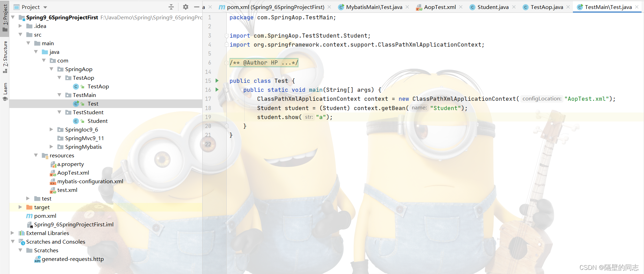This screenshot has height=274, width=644.
Task: Expand the target folder
Action: tap(20, 207)
